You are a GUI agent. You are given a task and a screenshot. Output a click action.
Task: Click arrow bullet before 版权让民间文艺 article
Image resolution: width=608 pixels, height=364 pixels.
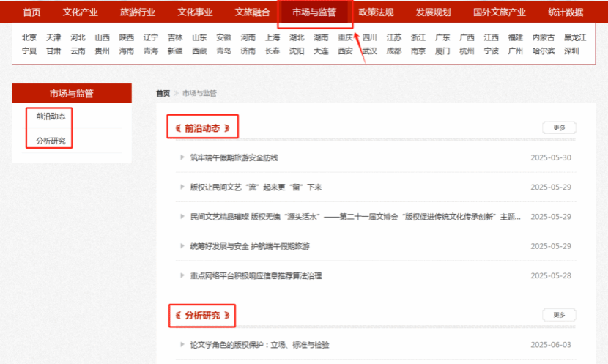(182, 187)
